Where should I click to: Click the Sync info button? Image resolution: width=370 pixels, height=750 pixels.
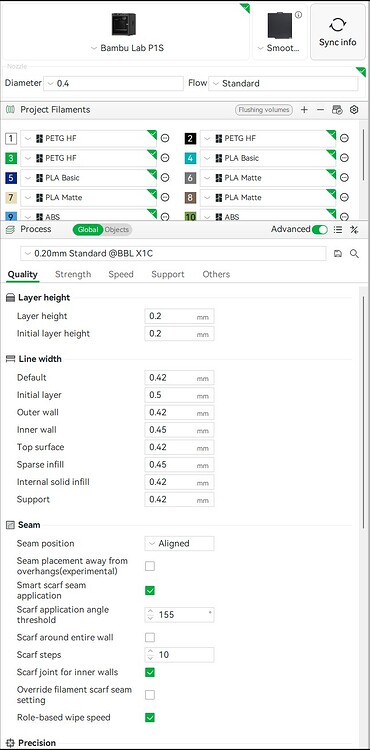pos(337,32)
